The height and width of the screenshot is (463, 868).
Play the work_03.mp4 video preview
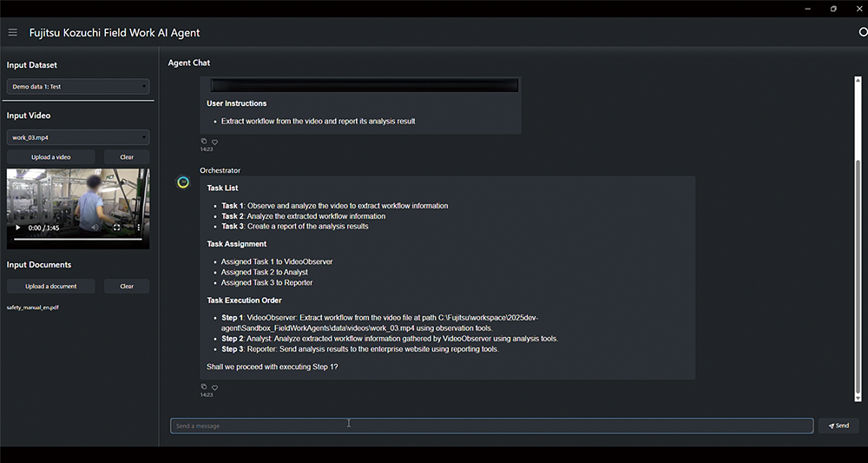[18, 228]
